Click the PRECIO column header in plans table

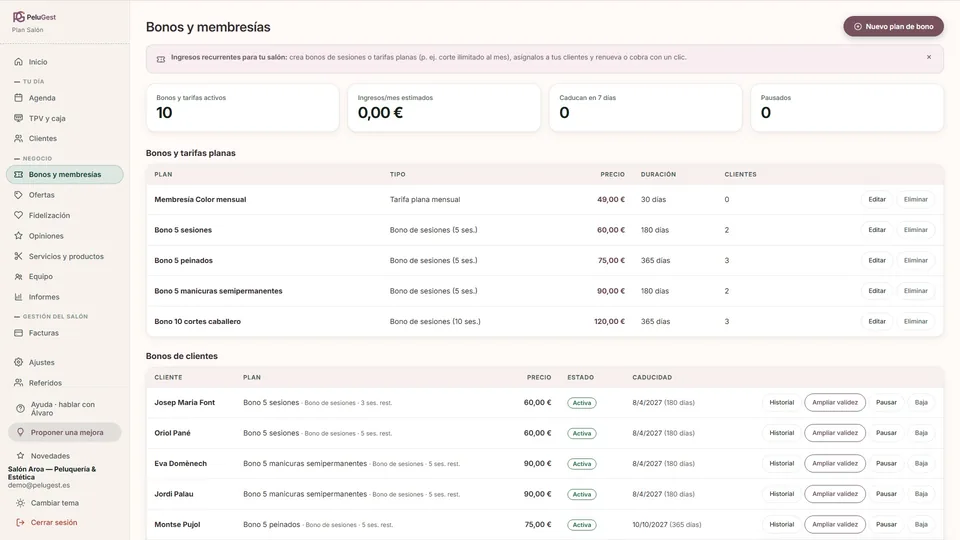pyautogui.click(x=612, y=174)
